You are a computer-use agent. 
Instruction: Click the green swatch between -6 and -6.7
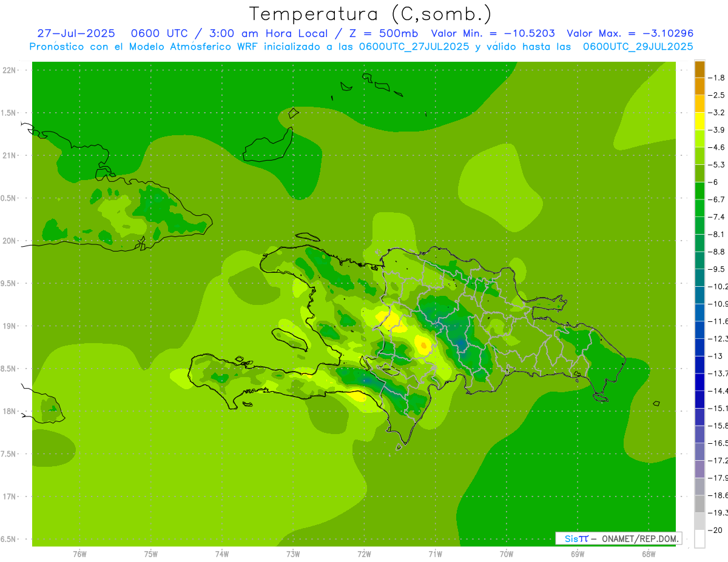[x=699, y=191]
